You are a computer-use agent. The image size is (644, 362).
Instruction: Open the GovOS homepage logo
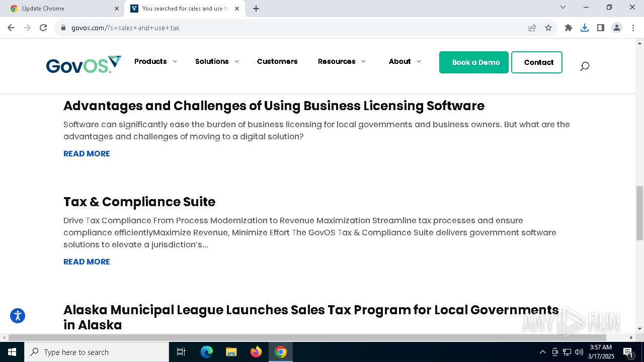(x=84, y=65)
